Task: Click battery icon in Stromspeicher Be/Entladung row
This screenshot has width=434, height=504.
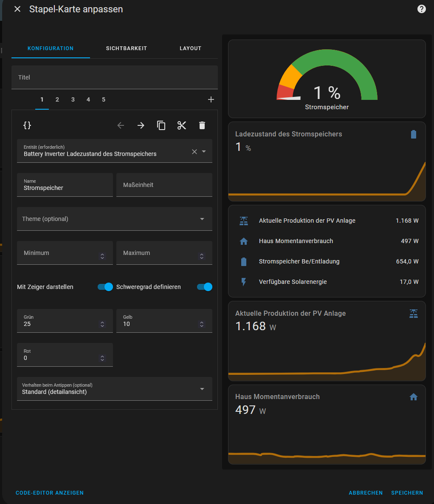Action: pos(244,262)
